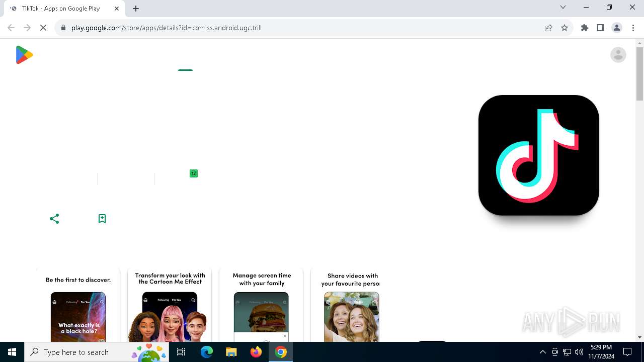Screen dimensions: 644x362
Task: Go back to the previous page
Action: 11,28
